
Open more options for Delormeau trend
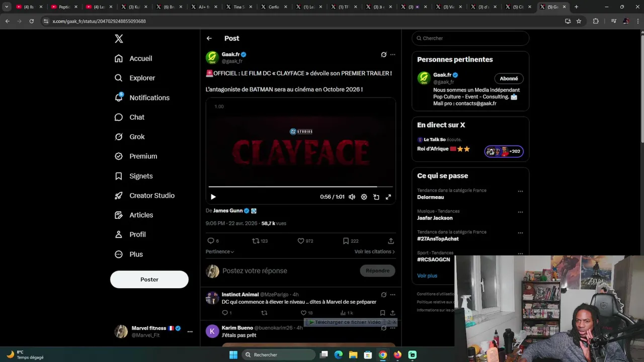click(x=520, y=191)
